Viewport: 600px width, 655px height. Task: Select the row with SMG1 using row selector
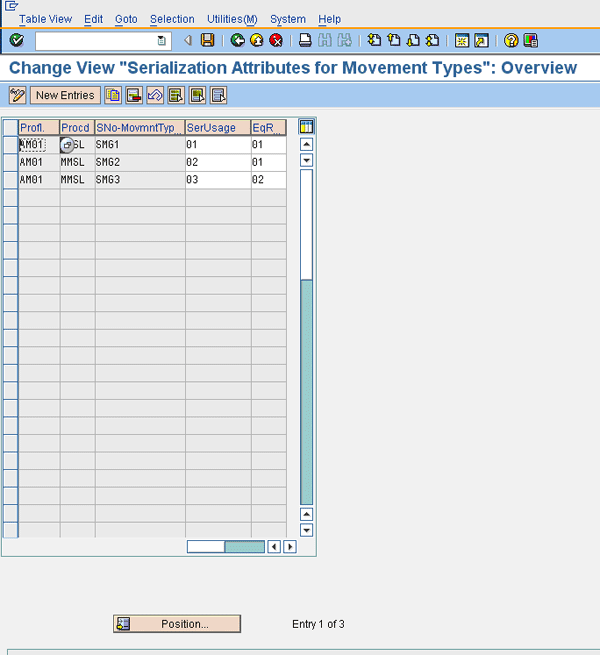[10, 145]
